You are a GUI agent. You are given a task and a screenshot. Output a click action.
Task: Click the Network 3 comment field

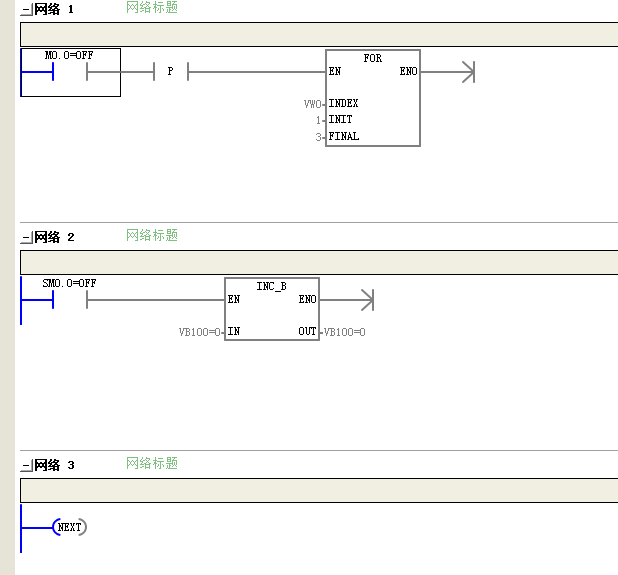coord(319,490)
